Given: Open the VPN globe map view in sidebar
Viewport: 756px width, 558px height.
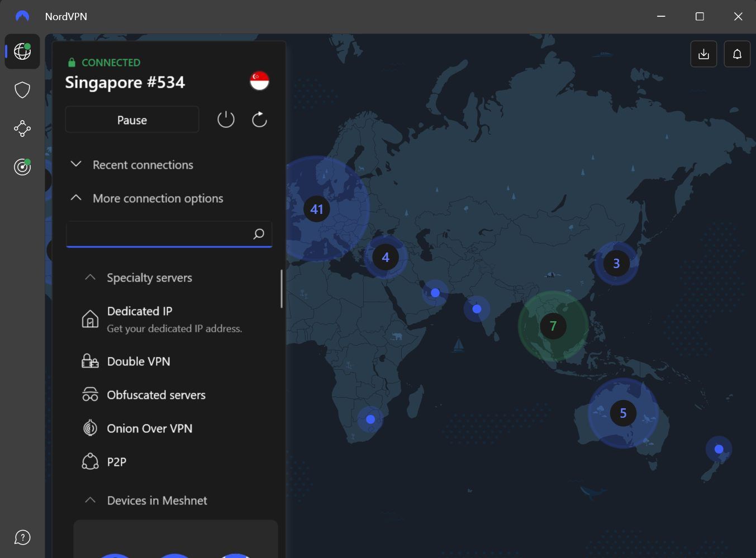Looking at the screenshot, I should pyautogui.click(x=22, y=51).
